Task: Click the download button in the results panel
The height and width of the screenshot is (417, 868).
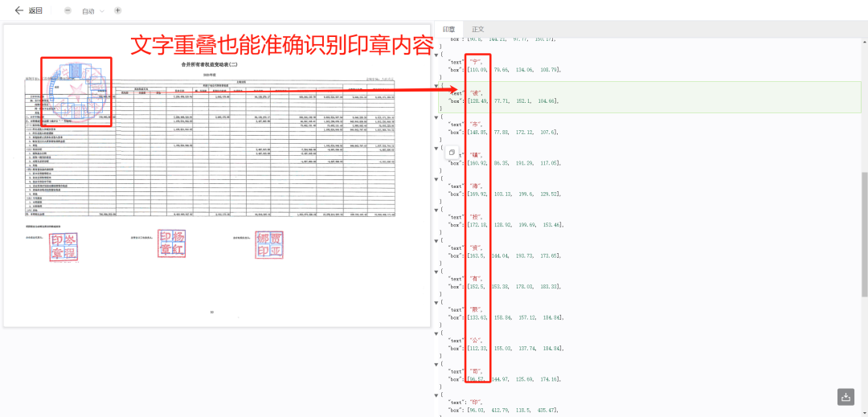Action: (x=845, y=397)
